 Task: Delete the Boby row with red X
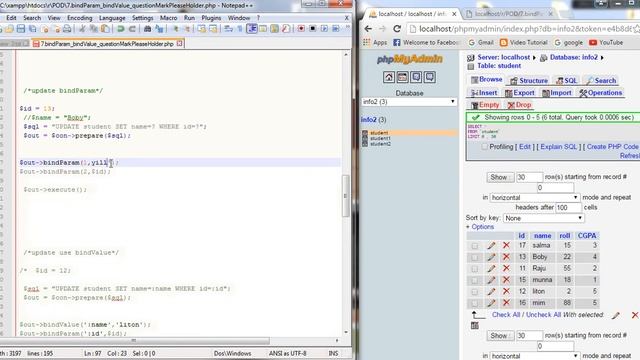(506, 257)
